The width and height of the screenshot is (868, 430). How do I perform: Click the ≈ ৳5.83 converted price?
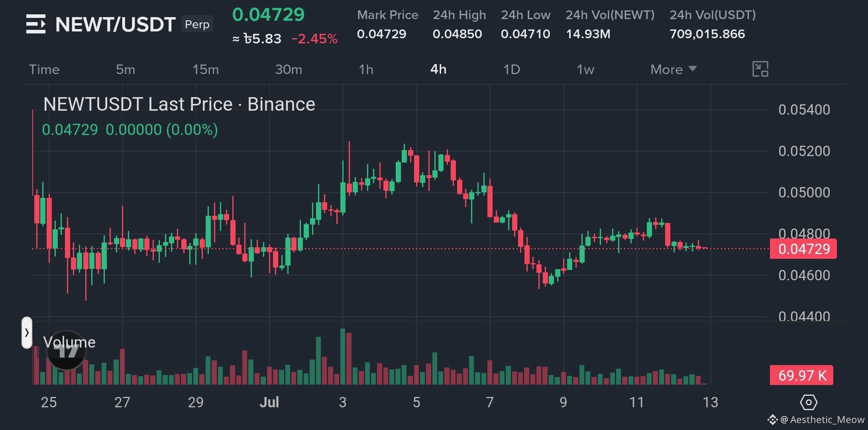tap(257, 39)
